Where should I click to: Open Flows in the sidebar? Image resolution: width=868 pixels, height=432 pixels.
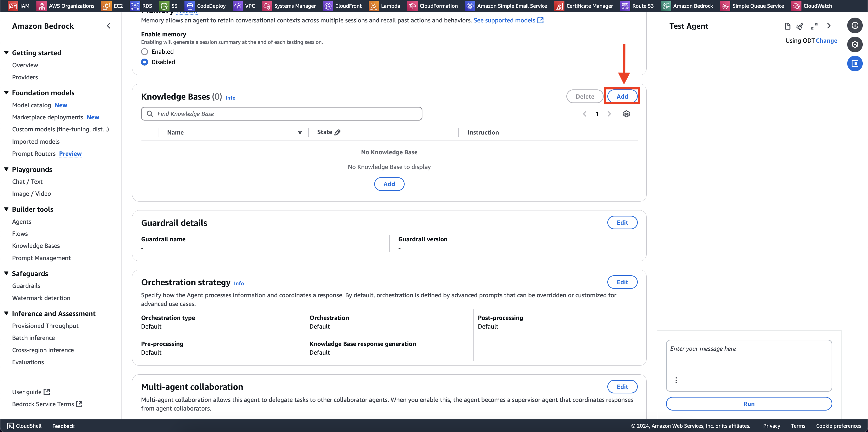(20, 234)
